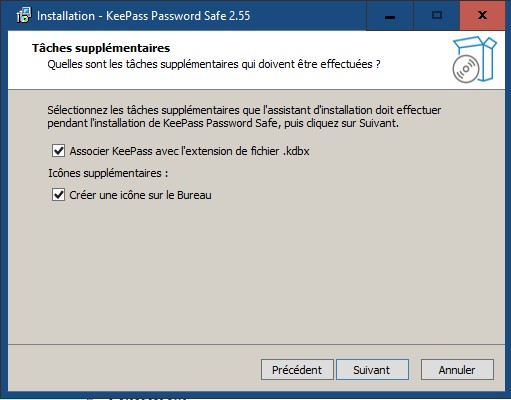Click the 'pendant l'installation de KeePass' text line
The height and width of the screenshot is (400, 511).
click(223, 123)
